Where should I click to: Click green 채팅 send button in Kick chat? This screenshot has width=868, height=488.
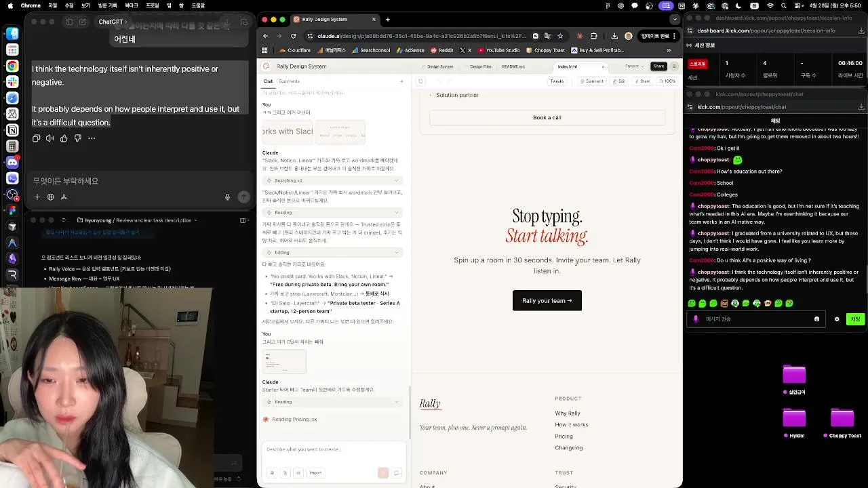tap(856, 319)
